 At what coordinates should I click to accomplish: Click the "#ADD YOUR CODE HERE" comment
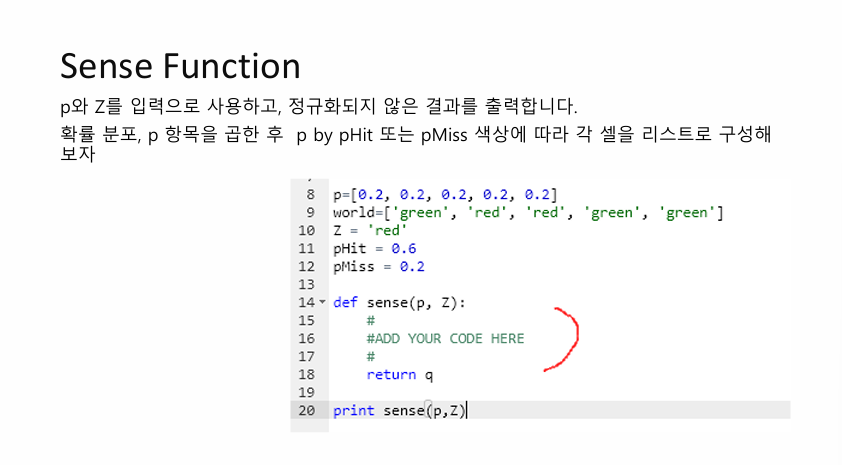[x=445, y=338]
